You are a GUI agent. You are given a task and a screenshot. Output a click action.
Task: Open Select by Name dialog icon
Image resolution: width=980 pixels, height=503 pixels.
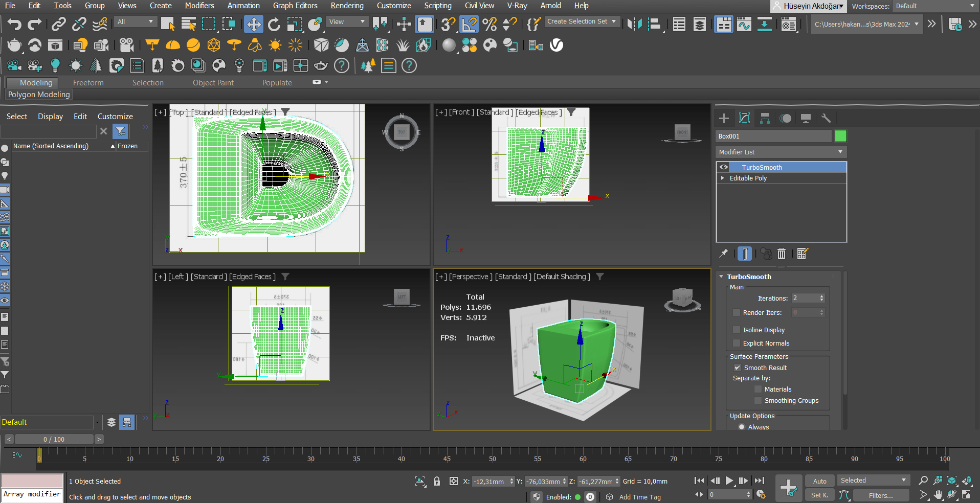[x=188, y=24]
